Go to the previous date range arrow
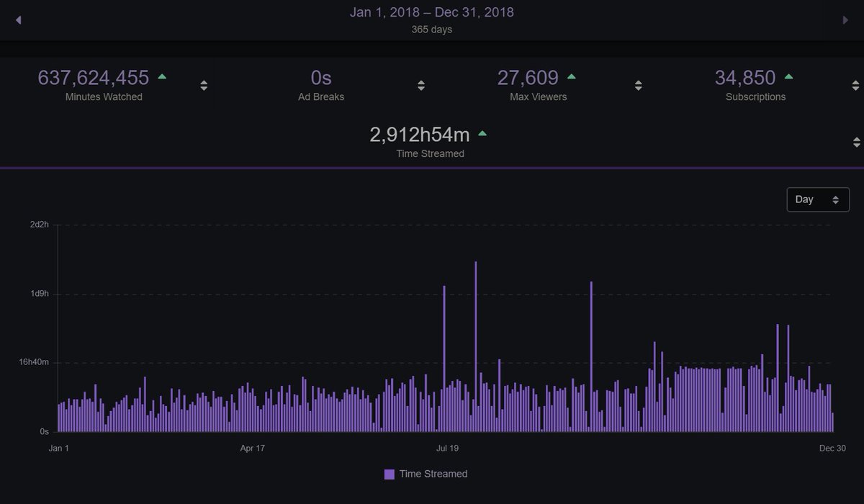This screenshot has height=504, width=864. 19,20
